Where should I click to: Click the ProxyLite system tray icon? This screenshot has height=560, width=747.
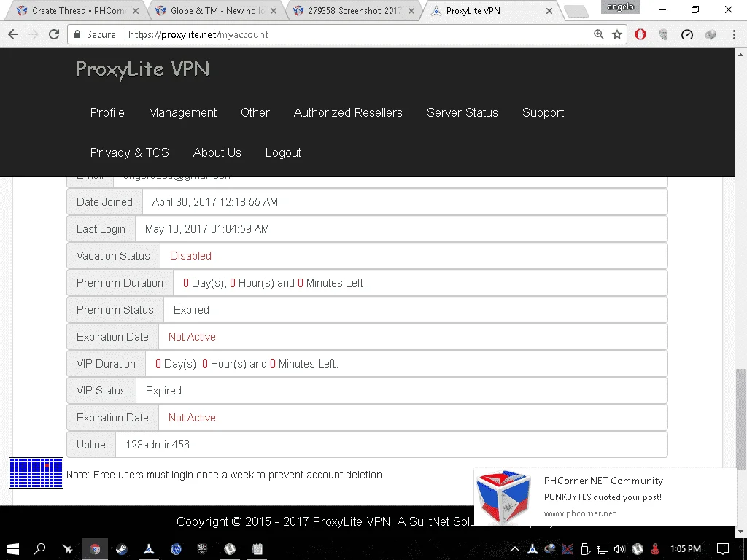(533, 549)
